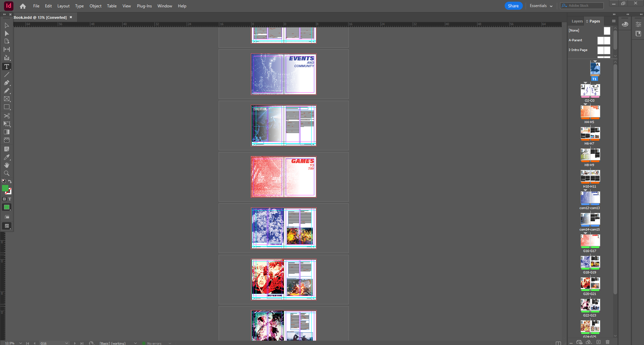Toggle formatting affects text
Screen dimensions: 644x345
point(10,199)
